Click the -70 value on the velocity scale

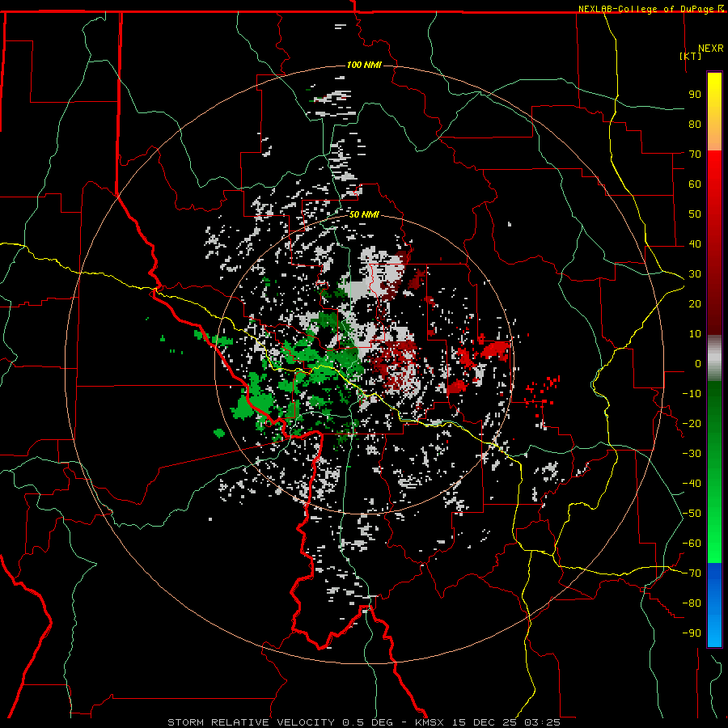click(692, 574)
